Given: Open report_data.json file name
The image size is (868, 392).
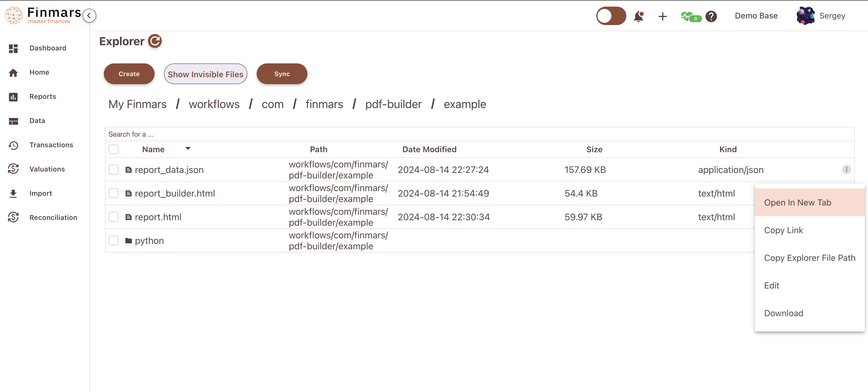Looking at the screenshot, I should 169,170.
